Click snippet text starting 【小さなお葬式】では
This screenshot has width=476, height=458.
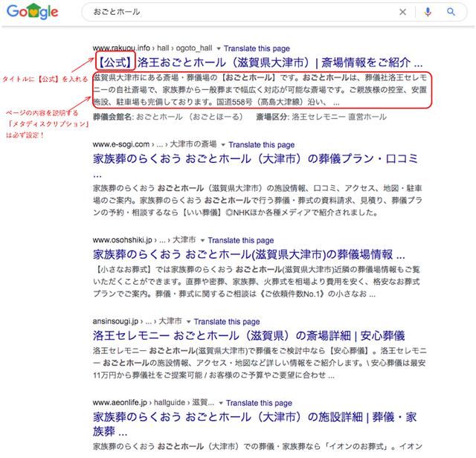click(257, 282)
